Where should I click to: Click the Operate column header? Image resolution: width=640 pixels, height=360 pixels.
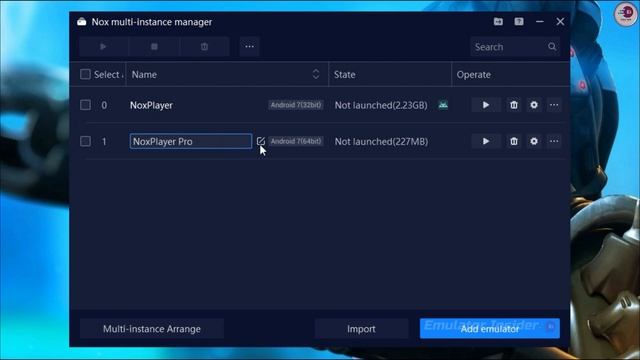click(473, 75)
